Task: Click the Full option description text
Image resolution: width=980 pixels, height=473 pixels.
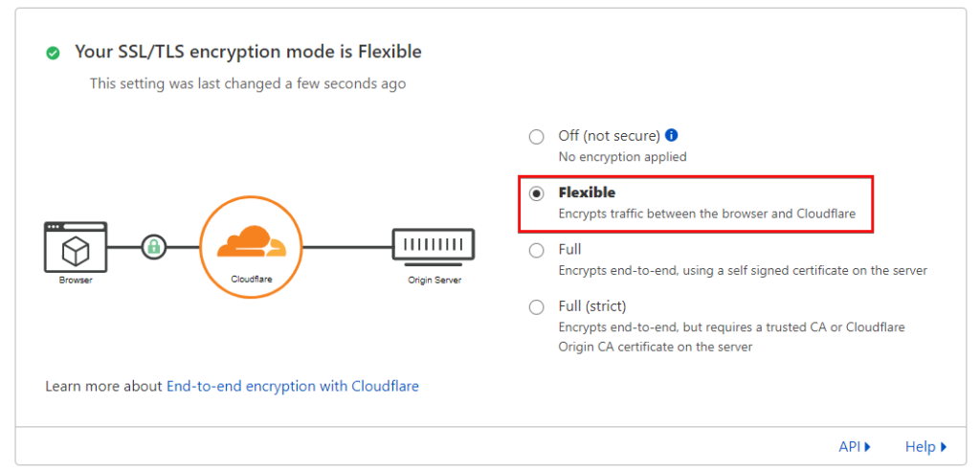Action: [x=743, y=270]
